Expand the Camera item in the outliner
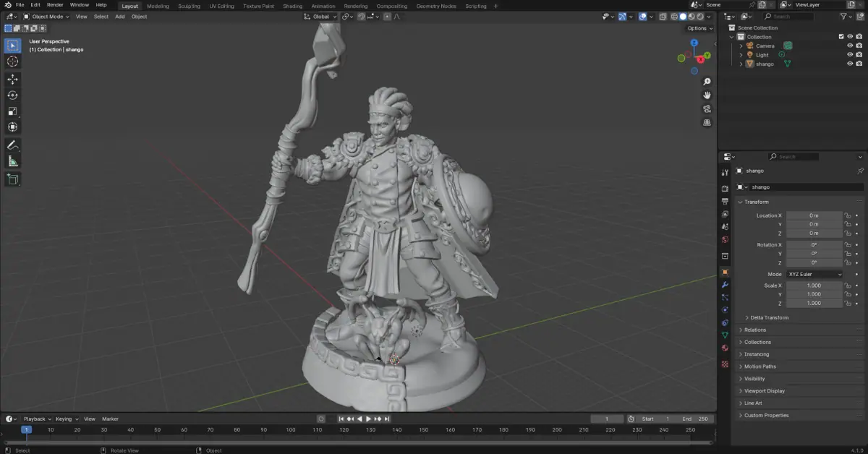This screenshot has width=868, height=454. pos(741,46)
